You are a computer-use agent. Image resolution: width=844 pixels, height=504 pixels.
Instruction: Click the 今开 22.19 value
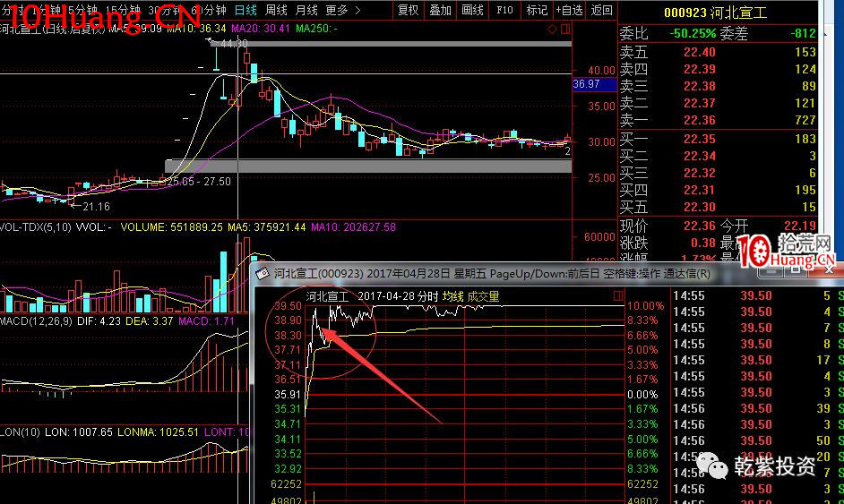[800, 226]
